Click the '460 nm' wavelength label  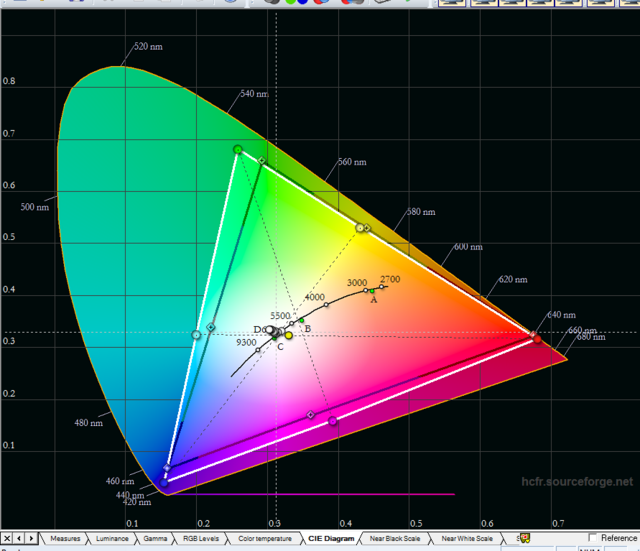(120, 481)
